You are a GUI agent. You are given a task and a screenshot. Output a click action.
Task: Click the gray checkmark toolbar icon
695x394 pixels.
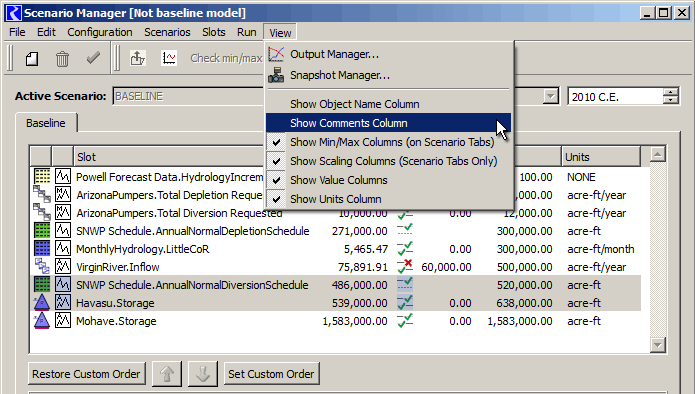pos(93,59)
